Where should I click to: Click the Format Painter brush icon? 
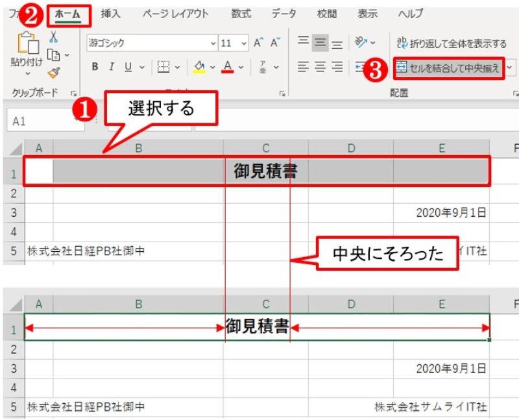point(53,73)
